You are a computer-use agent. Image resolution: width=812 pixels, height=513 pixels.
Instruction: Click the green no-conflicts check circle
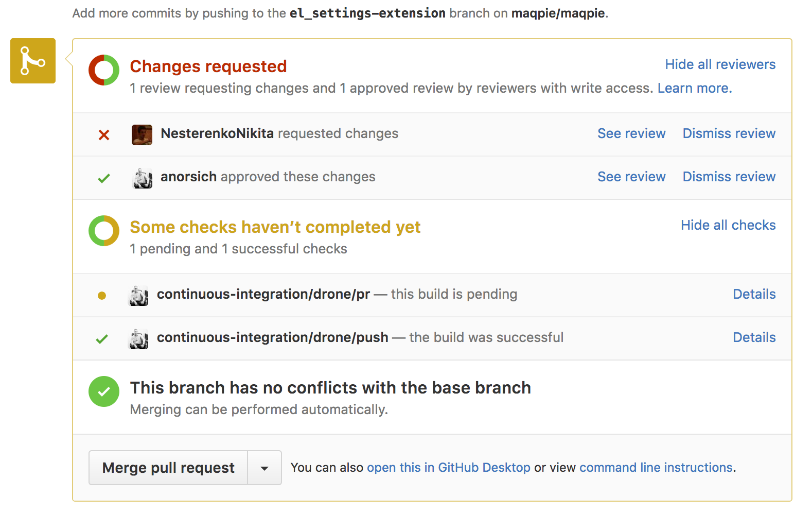[x=104, y=391]
